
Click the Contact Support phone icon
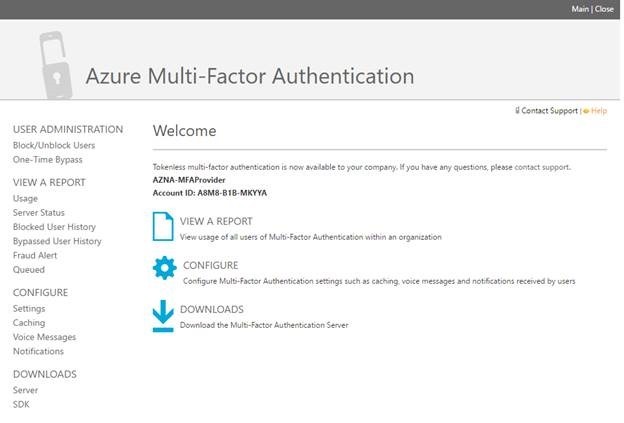(517, 110)
